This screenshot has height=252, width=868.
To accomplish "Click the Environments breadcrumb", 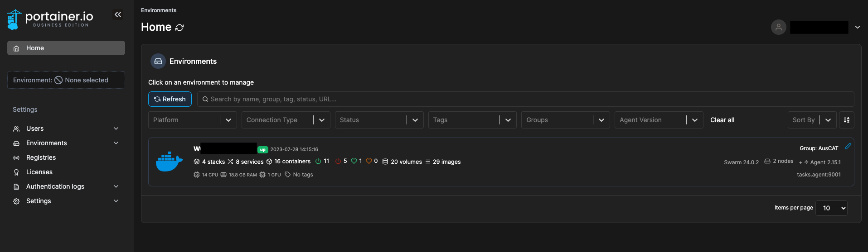I will 159,10.
